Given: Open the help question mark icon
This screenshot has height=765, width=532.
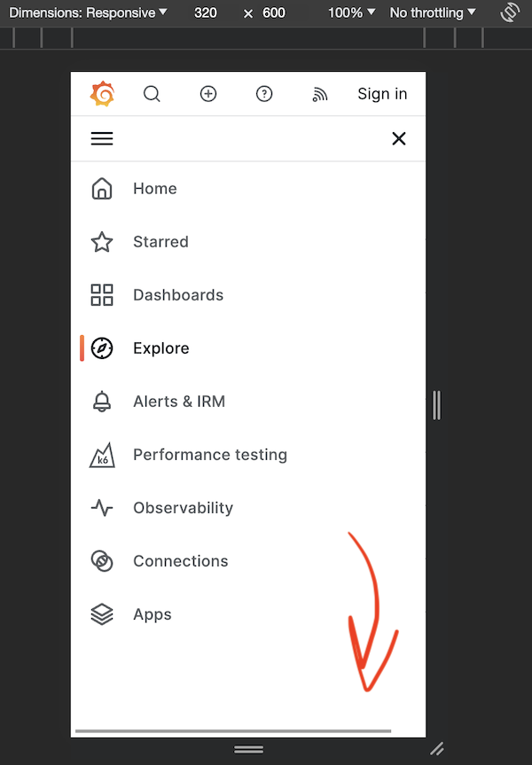Looking at the screenshot, I should pyautogui.click(x=263, y=93).
